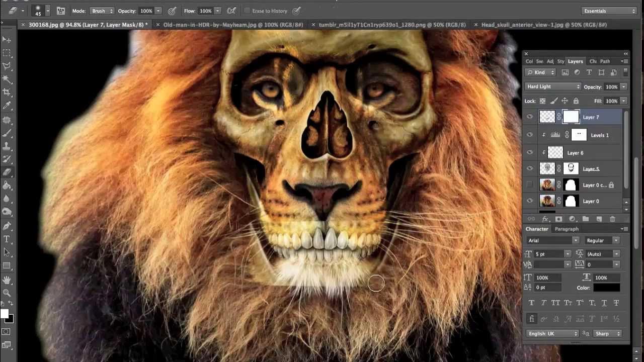Switch to Old-man-in-HDR-by-Mayheam.jpg document tab
The image size is (644, 362).
point(233,24)
